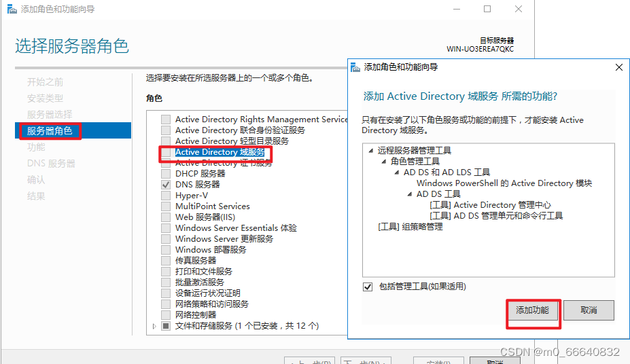Close the add features popup dialog
630x364 pixels.
(x=618, y=67)
